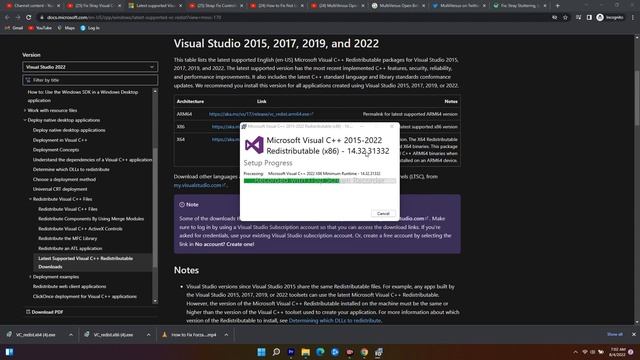This screenshot has height=360, width=640.
Task: Go back using the browser back arrow
Action: tap(7, 18)
